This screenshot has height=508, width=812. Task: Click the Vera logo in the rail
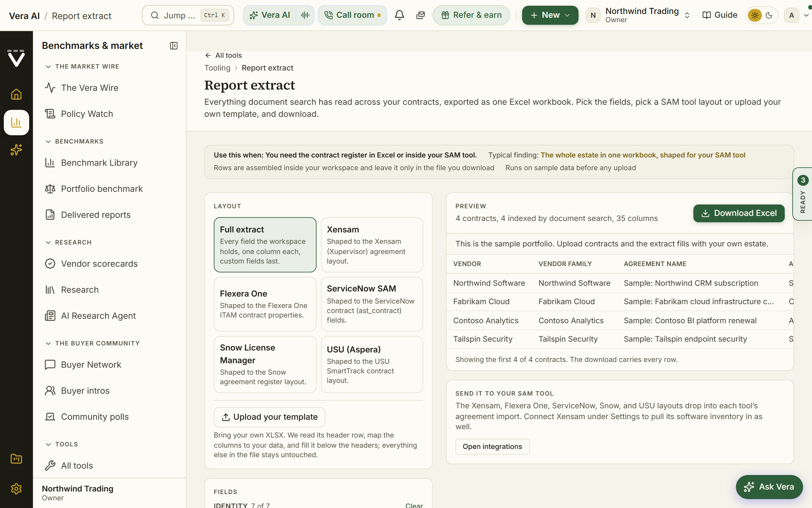pos(16,58)
